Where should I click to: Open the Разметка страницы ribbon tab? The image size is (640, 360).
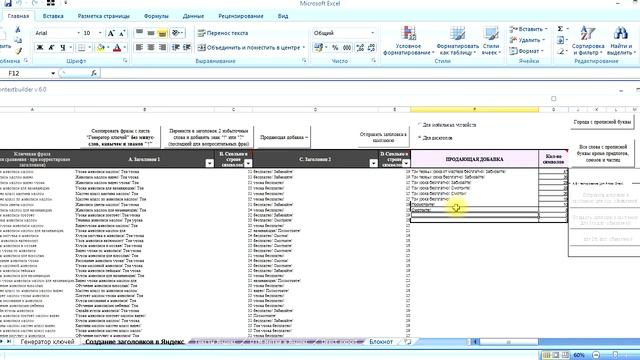coord(104,16)
